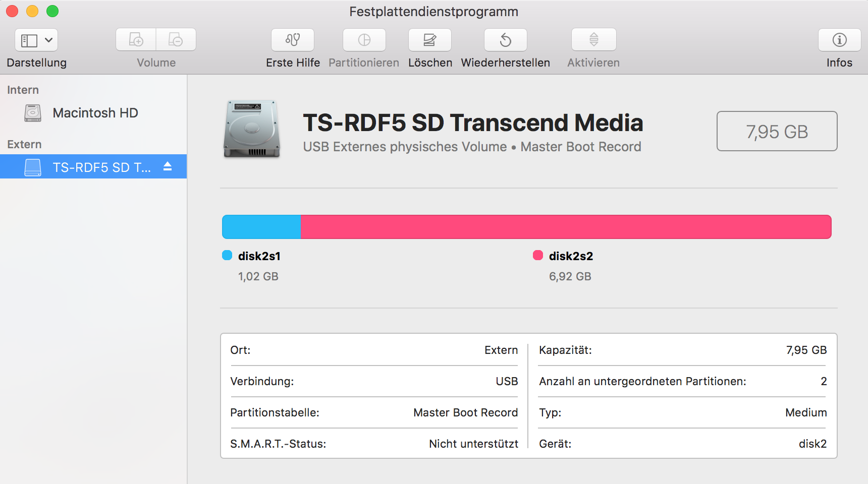868x484 pixels.
Task: Click the Partitionieren pie icon
Action: click(364, 40)
